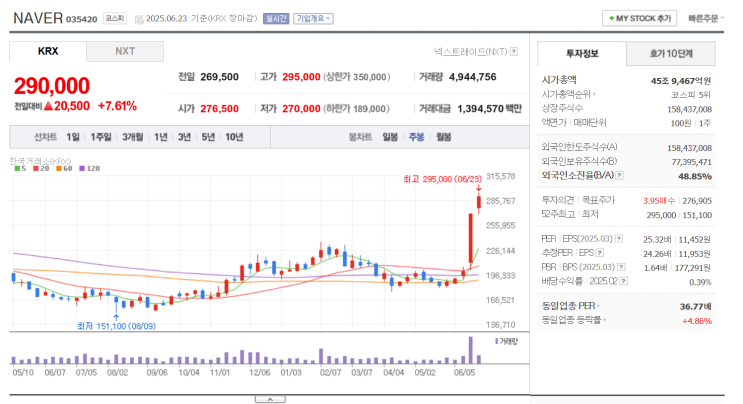Click MY STOCK 추가 button

639,18
